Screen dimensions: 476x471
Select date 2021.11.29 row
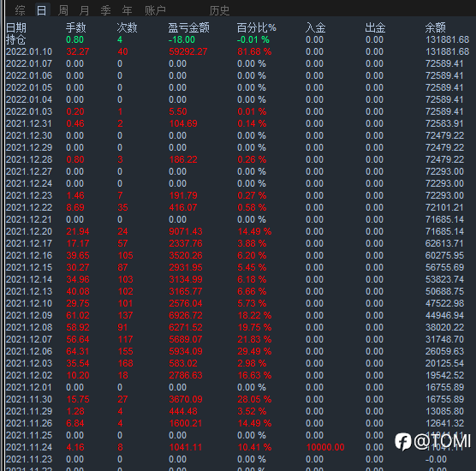coord(29,411)
